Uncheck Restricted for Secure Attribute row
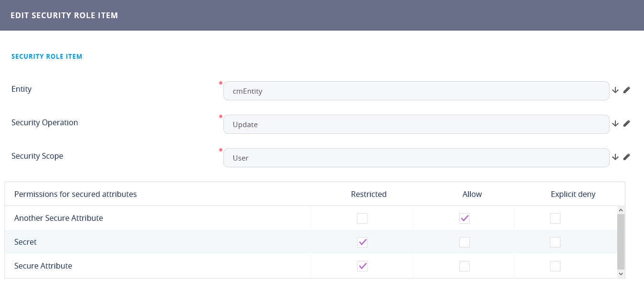The image size is (644, 303). pyautogui.click(x=362, y=266)
